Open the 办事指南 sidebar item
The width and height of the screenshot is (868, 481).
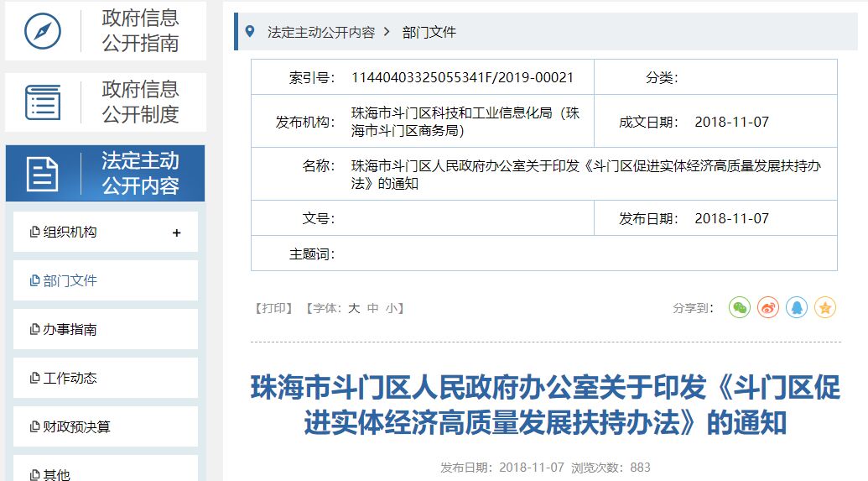105,329
